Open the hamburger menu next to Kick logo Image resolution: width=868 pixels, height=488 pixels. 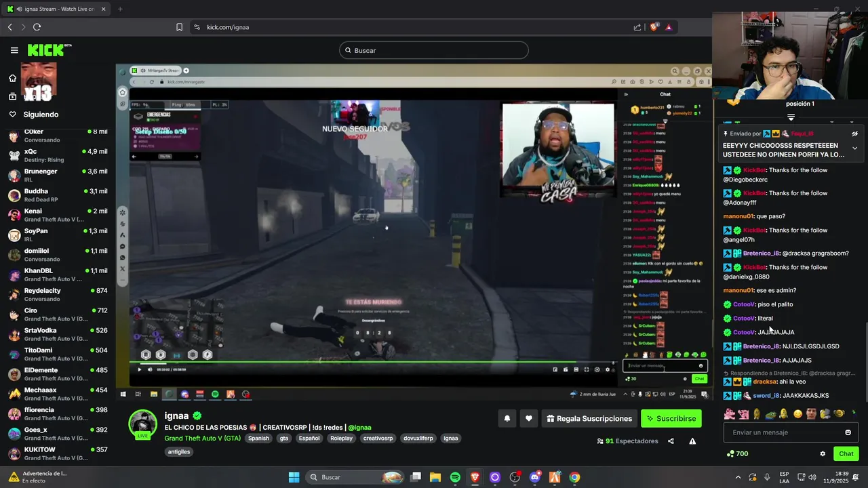click(x=14, y=50)
